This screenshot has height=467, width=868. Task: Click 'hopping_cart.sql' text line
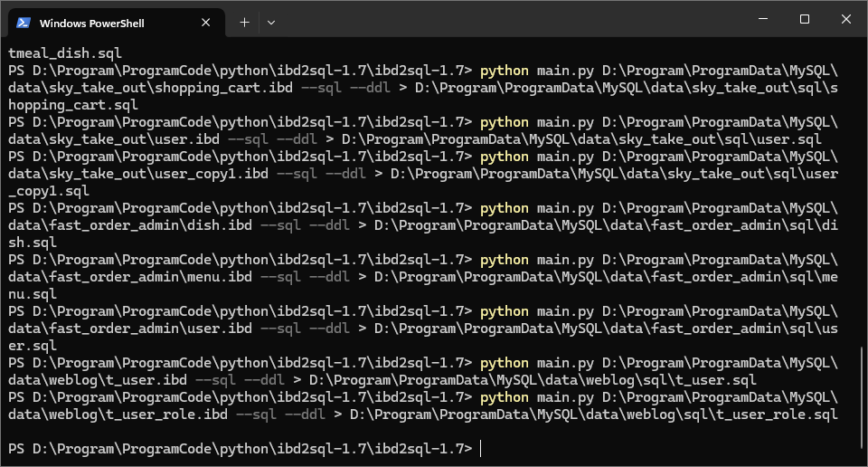(73, 105)
